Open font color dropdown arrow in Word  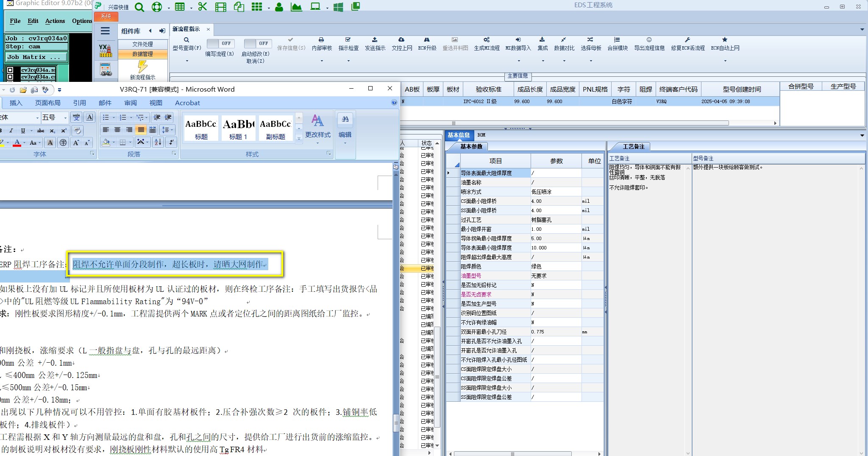point(24,143)
